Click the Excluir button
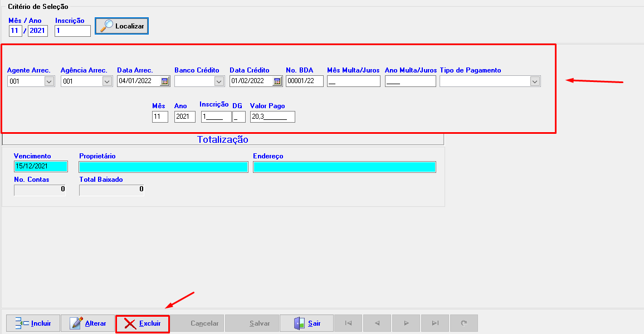The image size is (644, 334). tap(142, 323)
